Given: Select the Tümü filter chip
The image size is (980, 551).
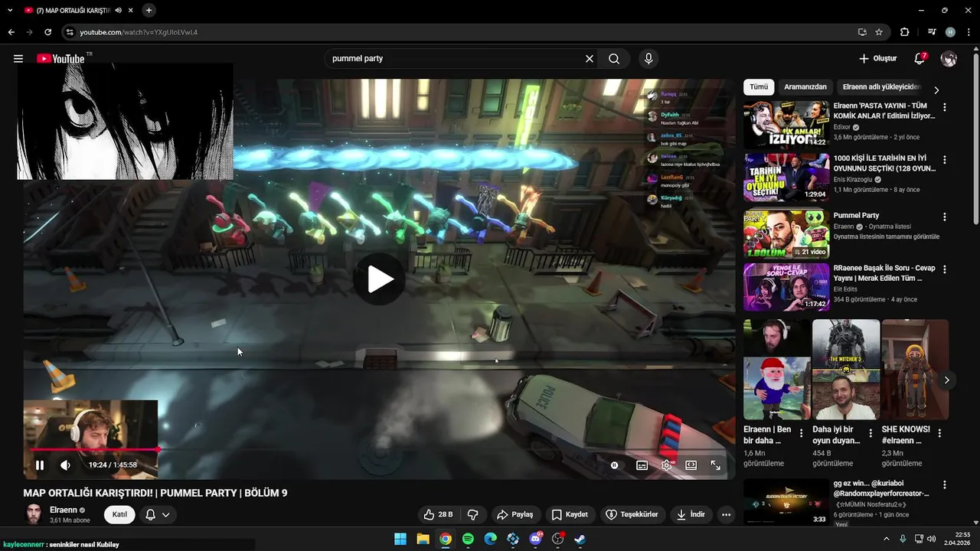Looking at the screenshot, I should click(x=759, y=87).
